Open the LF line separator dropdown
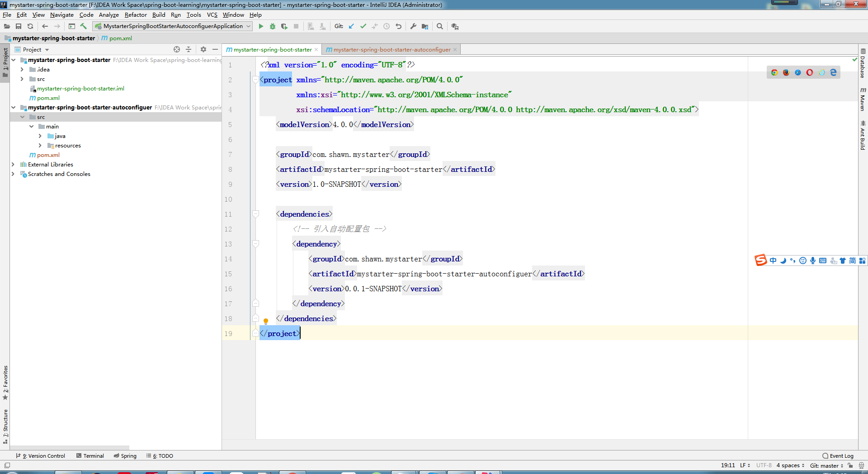Screen dimensions: 868x474 click(x=745, y=465)
